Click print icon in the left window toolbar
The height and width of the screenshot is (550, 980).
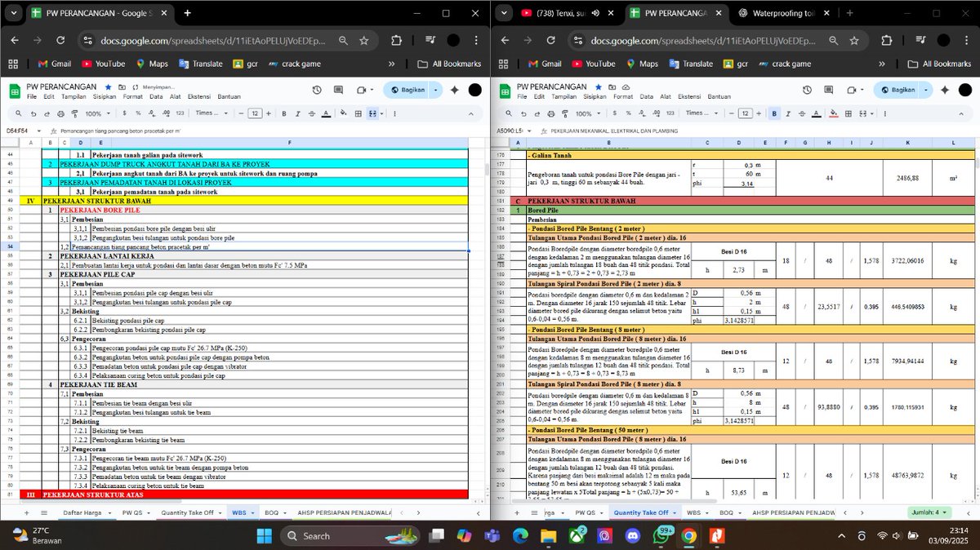[x=60, y=113]
